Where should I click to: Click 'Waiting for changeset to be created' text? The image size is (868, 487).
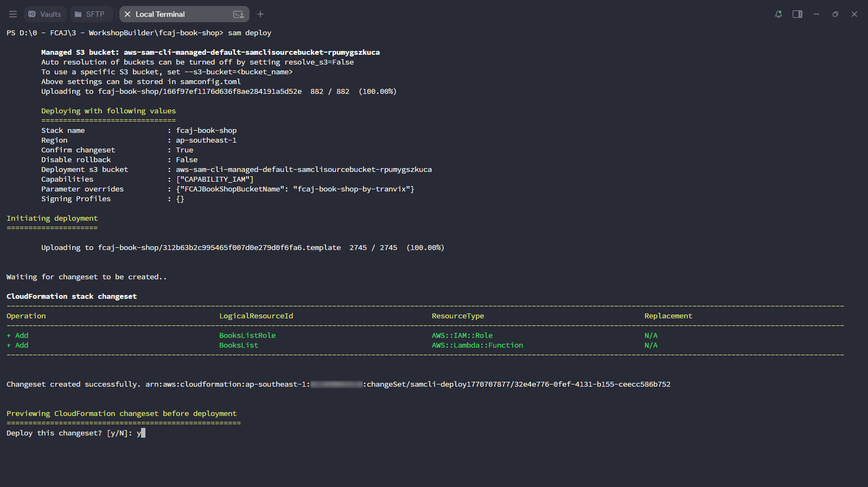(87, 277)
